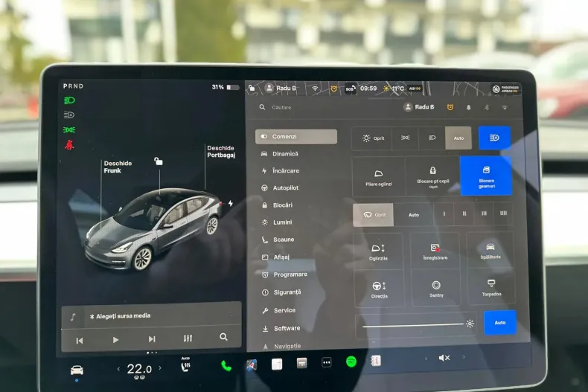This screenshot has width=588, height=392.
Task: Skip to previous track
Action: [80, 340]
